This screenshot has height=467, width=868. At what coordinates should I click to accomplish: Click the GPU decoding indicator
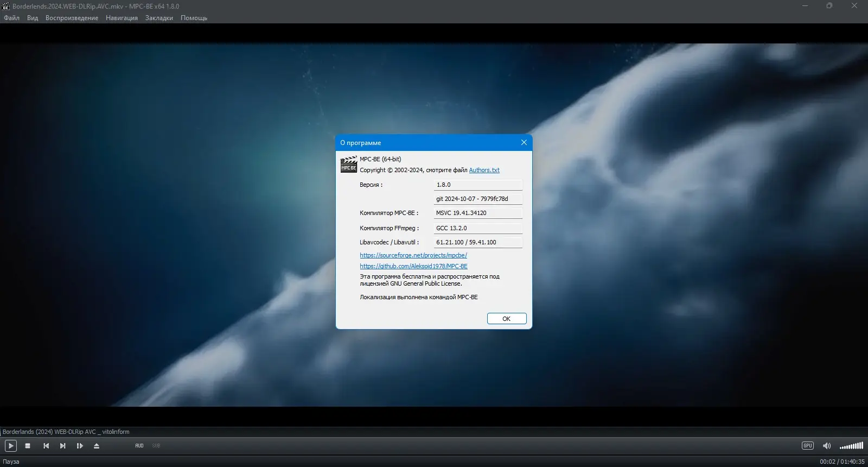(x=808, y=446)
